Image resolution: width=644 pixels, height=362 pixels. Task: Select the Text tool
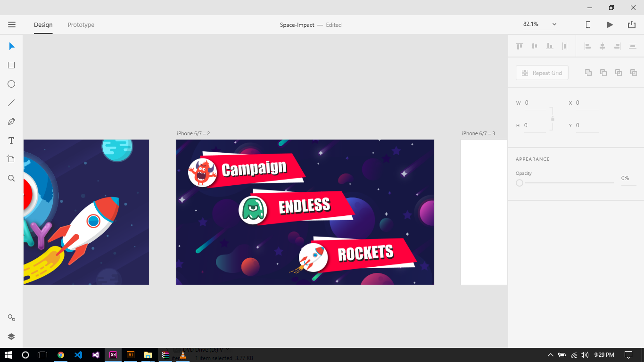coord(11,140)
